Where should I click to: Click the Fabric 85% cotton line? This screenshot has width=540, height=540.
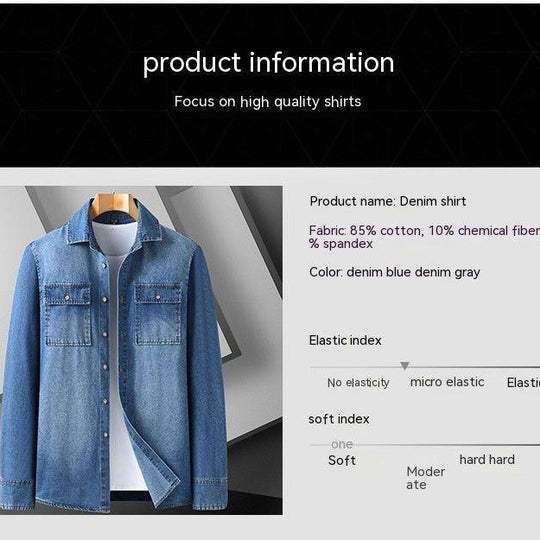click(x=424, y=230)
